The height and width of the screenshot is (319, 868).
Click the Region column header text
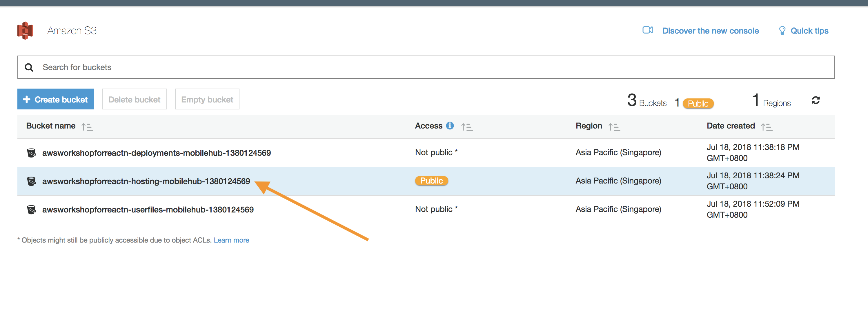[x=589, y=126]
